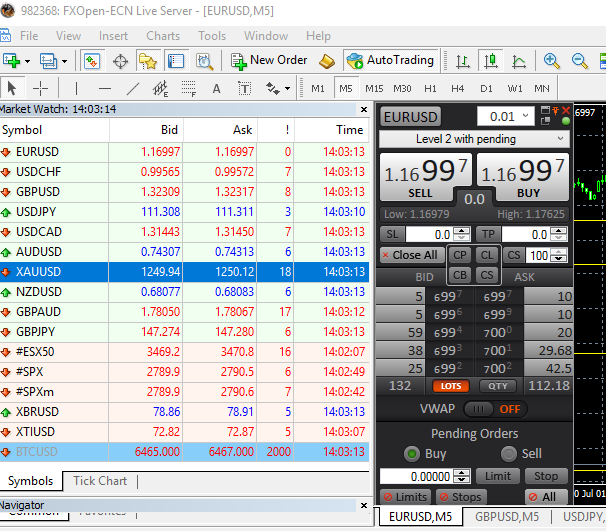Click the New Order toolbar button
Screen dimensions: 606x531
coord(268,60)
